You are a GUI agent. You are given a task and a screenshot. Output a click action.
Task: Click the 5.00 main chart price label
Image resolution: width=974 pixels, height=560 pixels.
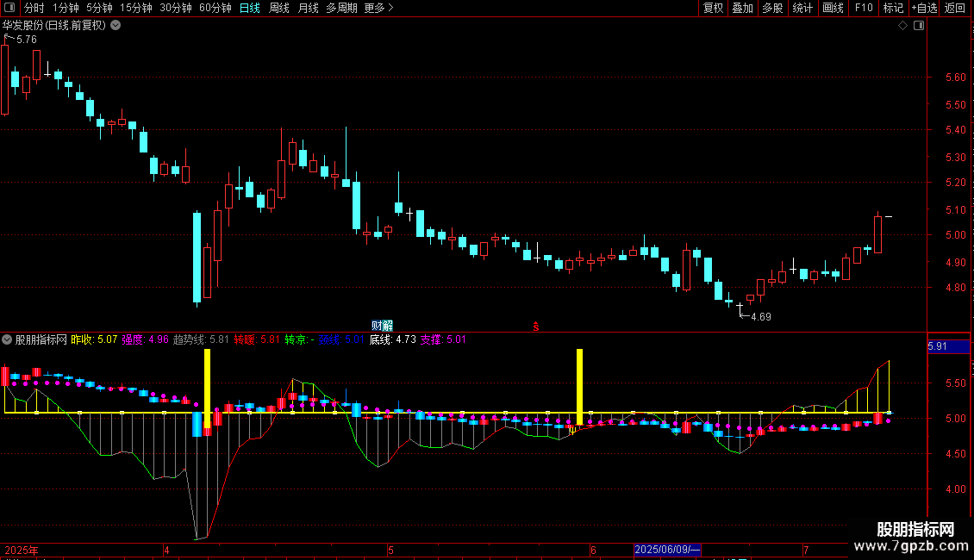coord(955,235)
